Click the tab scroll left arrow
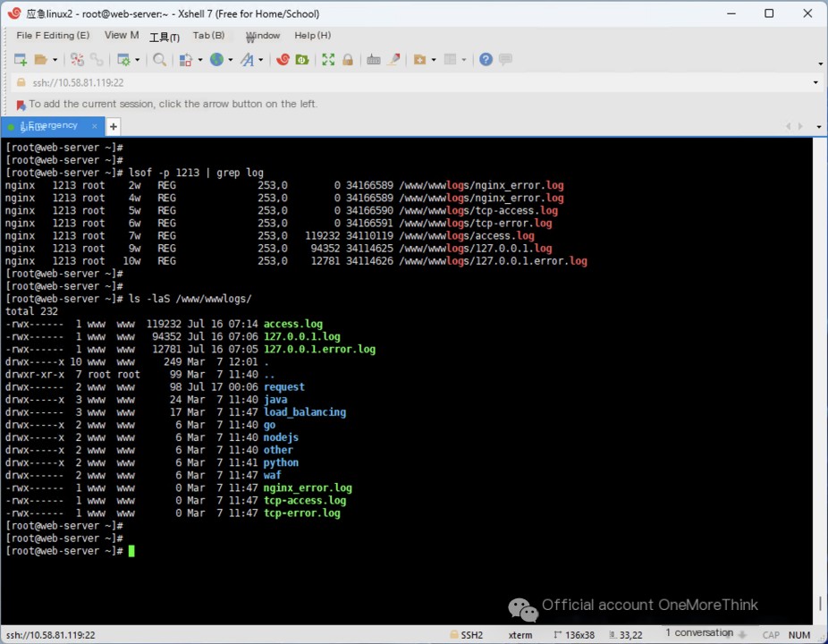Image resolution: width=828 pixels, height=644 pixels. point(789,126)
